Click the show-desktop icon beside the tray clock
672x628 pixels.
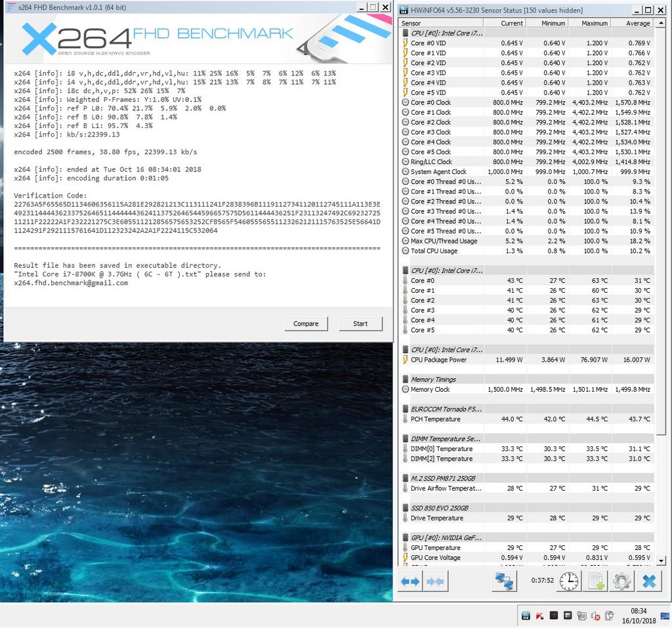tap(665, 616)
